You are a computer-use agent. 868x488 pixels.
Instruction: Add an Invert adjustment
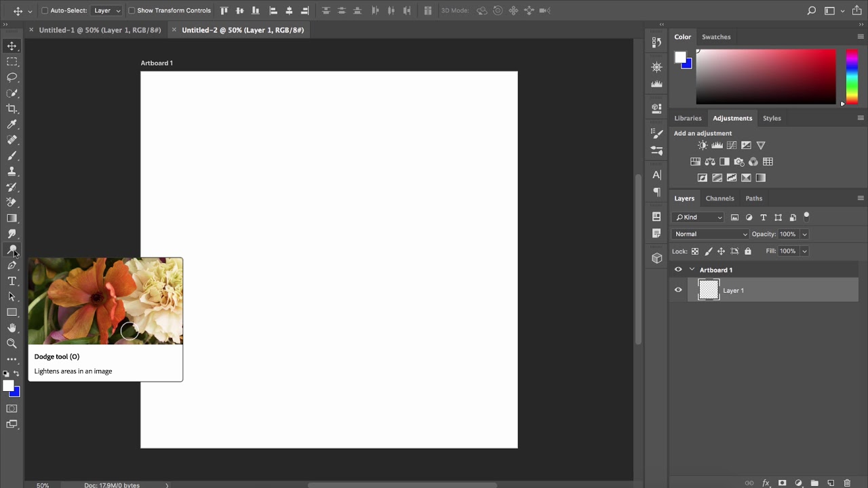(x=703, y=178)
